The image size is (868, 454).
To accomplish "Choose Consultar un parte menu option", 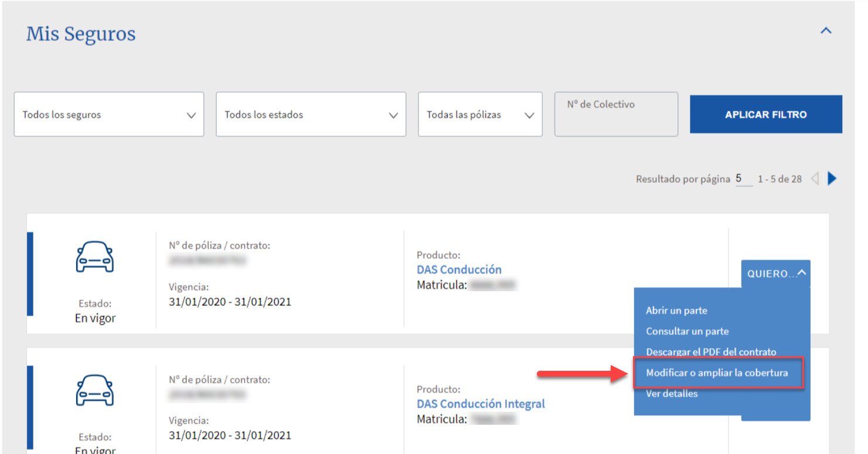I will [x=687, y=332].
